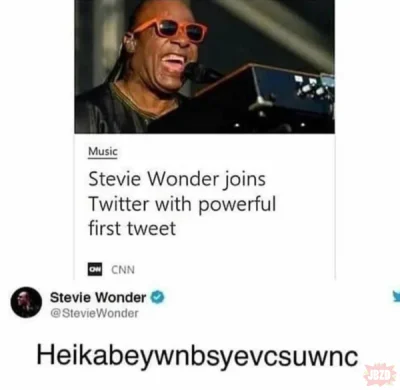Click the CNN logo icon

[95, 269]
